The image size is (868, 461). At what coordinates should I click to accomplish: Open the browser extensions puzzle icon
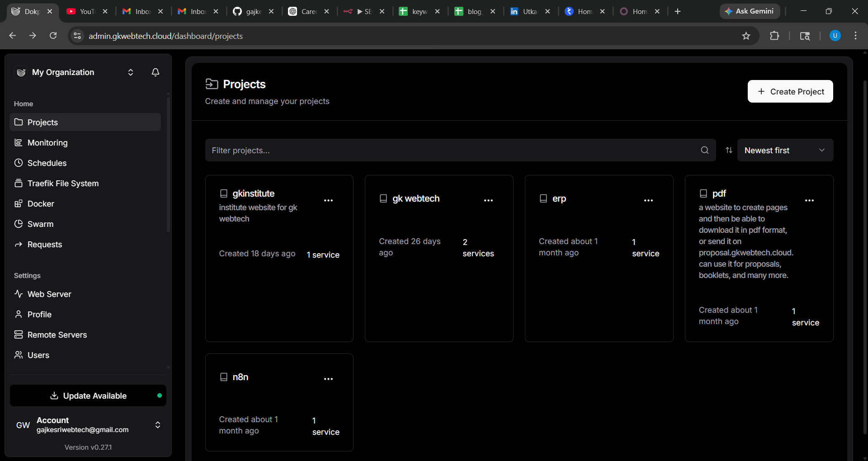coord(774,36)
